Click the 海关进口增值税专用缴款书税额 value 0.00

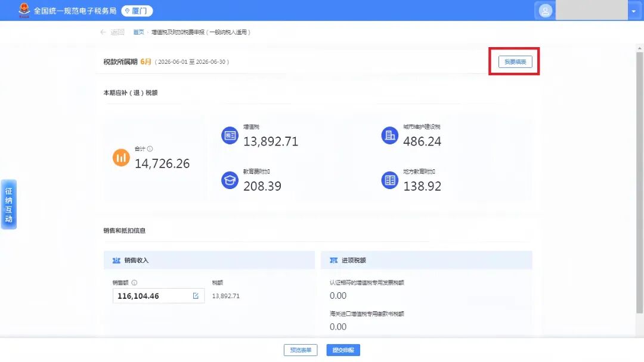point(338,327)
